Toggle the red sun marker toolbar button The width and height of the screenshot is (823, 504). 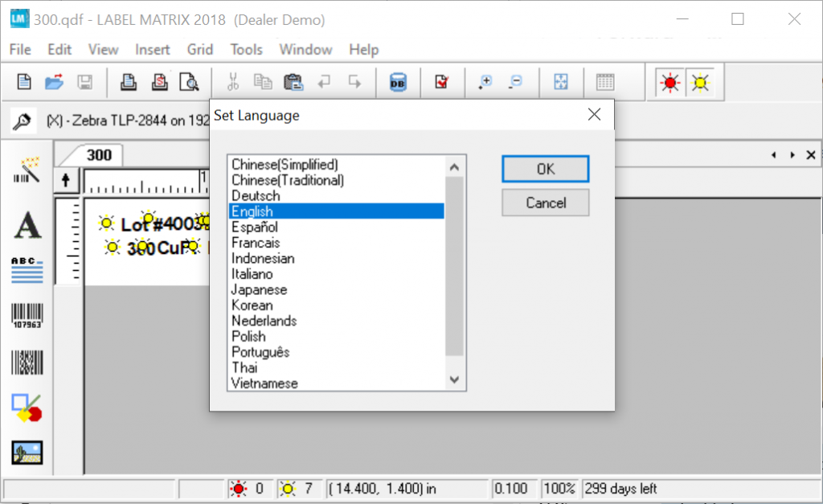(670, 83)
